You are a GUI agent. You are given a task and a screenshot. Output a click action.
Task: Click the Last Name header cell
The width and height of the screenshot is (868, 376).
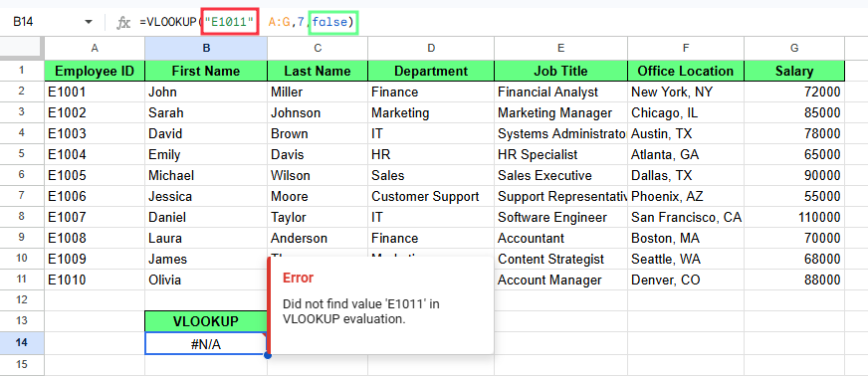click(318, 71)
